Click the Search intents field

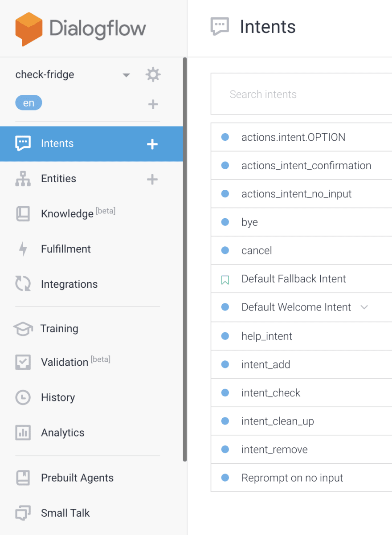pos(302,94)
